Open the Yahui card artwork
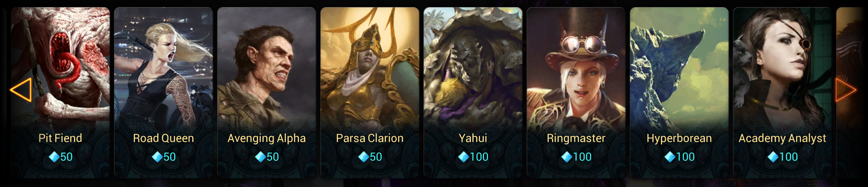 tap(473, 68)
